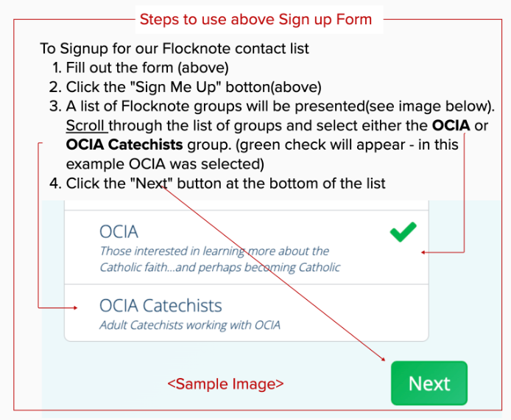The height and width of the screenshot is (420, 511).
Task: Select the OCIA Catechists group title
Action: coord(161,306)
